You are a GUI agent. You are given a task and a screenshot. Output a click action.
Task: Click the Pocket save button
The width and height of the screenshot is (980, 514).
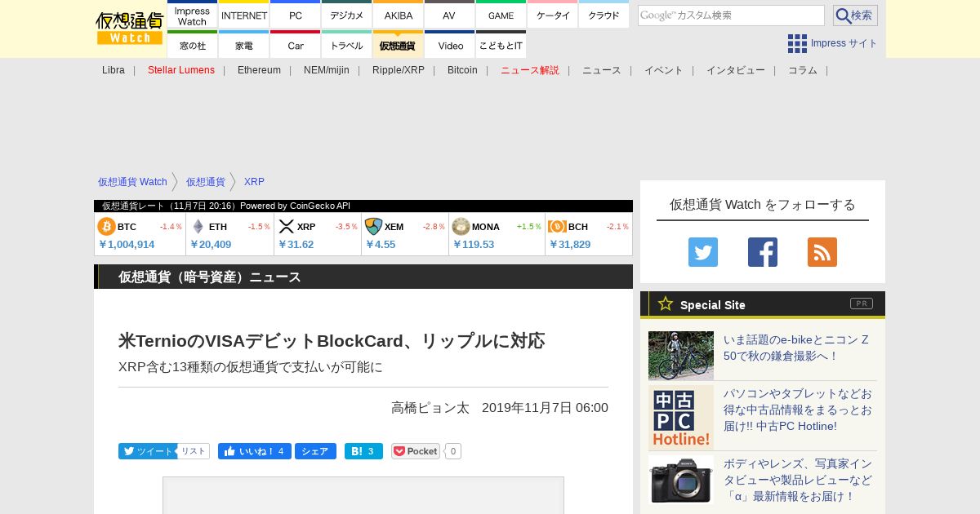click(x=416, y=451)
